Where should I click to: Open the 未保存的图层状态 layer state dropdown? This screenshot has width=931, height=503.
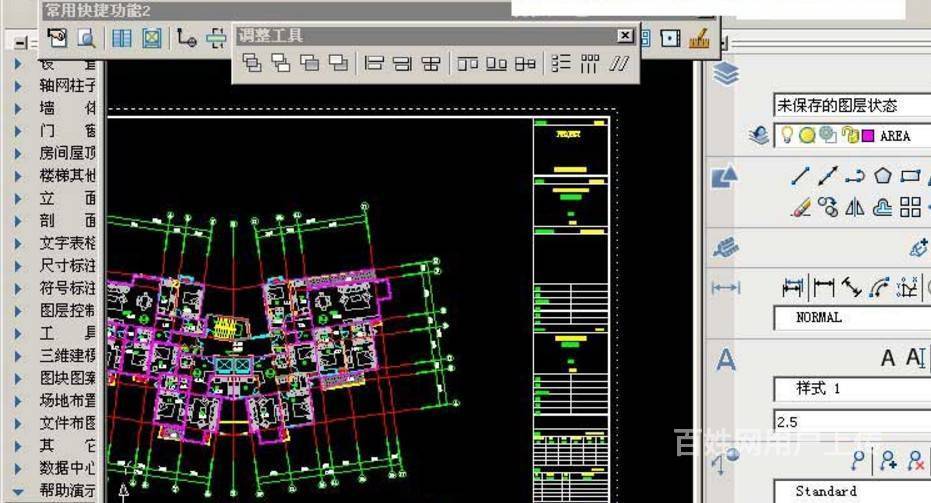click(850, 105)
